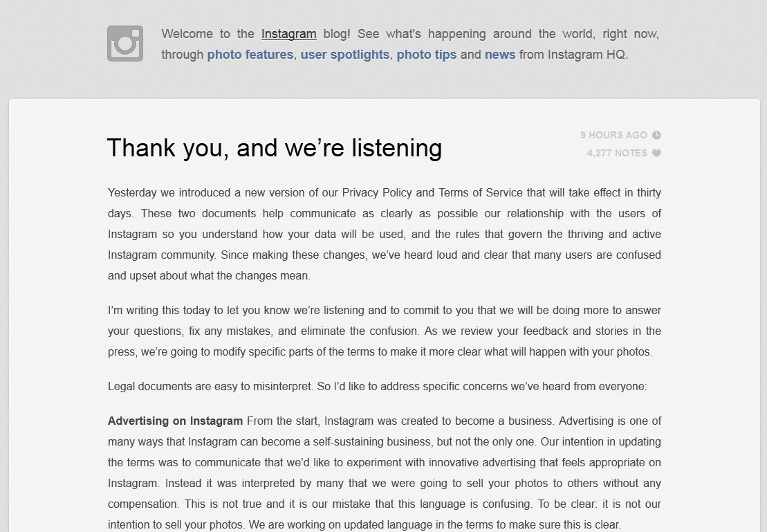The height and width of the screenshot is (532, 767).
Task: Open the photo tips link
Action: [426, 54]
